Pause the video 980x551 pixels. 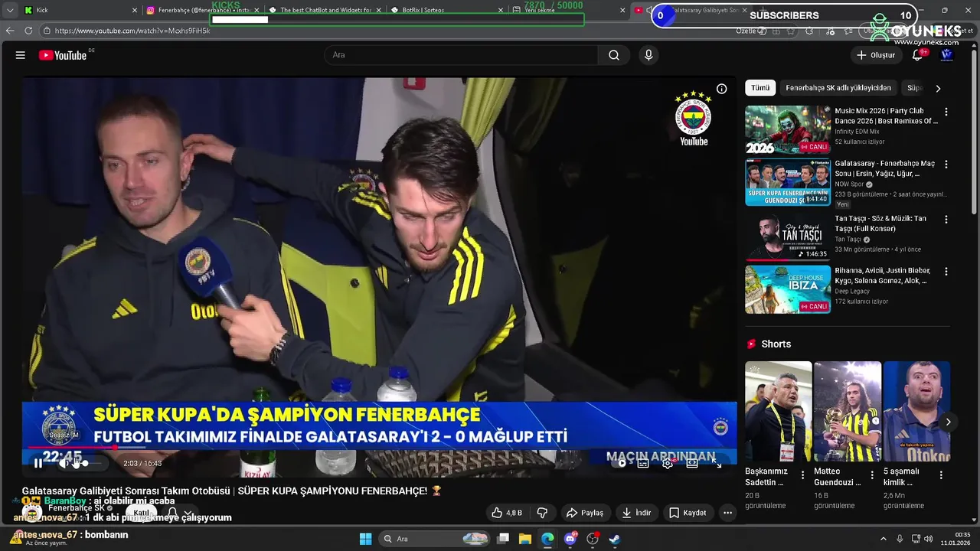pyautogui.click(x=38, y=463)
